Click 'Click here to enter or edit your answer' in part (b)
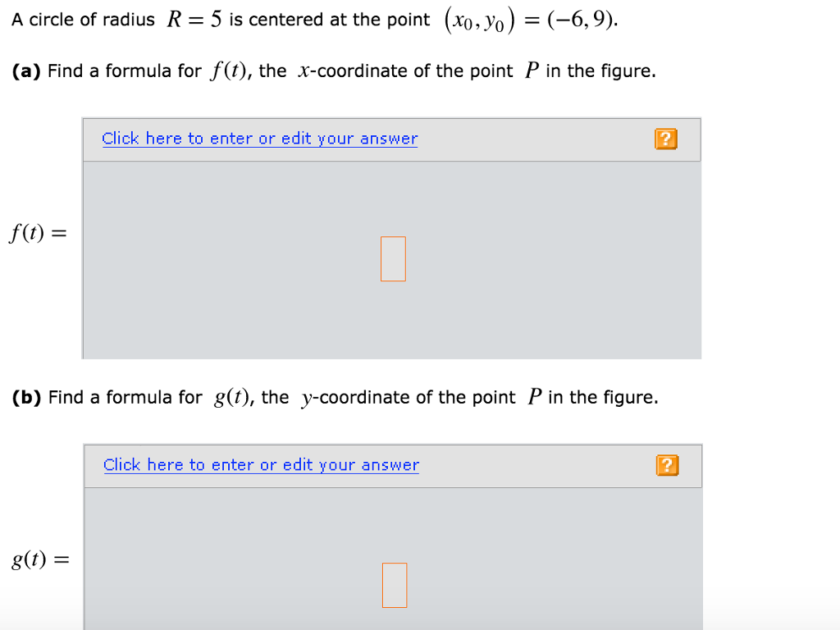This screenshot has height=630, width=840. (x=261, y=464)
